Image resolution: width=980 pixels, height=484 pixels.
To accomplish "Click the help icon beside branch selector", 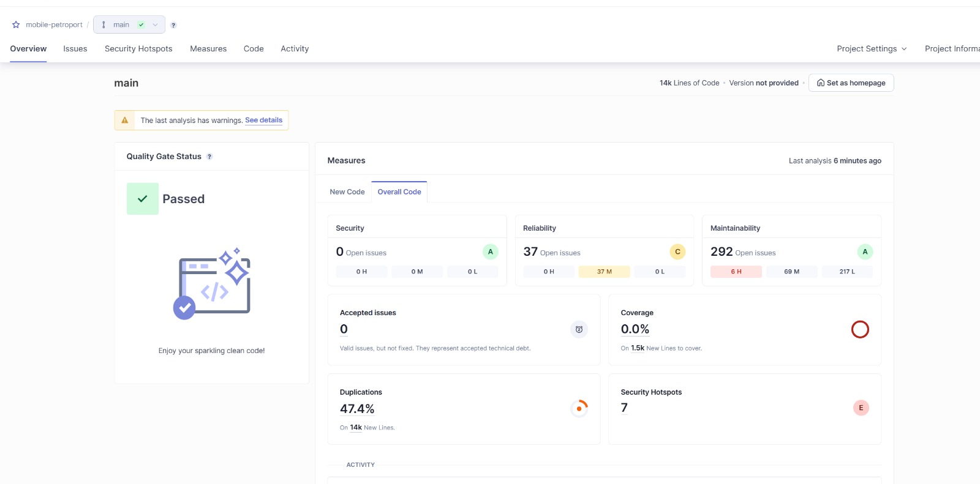I will pyautogui.click(x=173, y=25).
